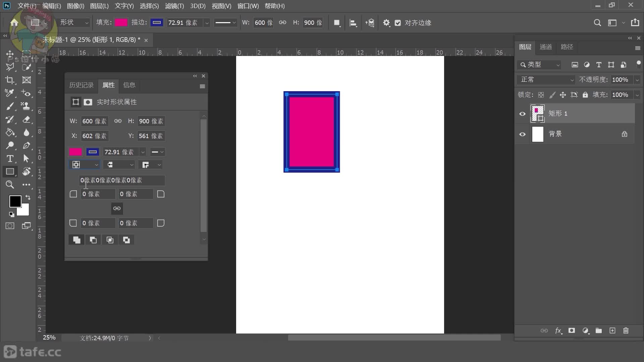Open the Filter menu
Image resolution: width=644 pixels, height=362 pixels.
click(174, 6)
